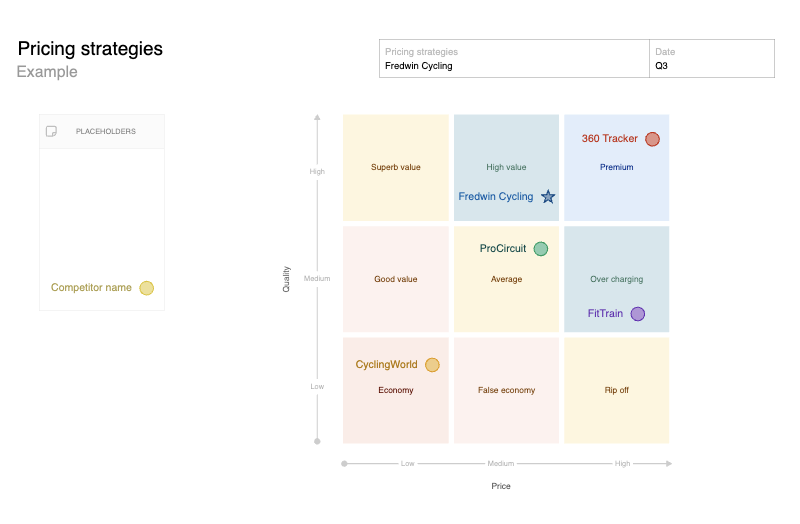The height and width of the screenshot is (524, 800).
Task: Click the Competitor name placeholder label
Action: click(91, 288)
